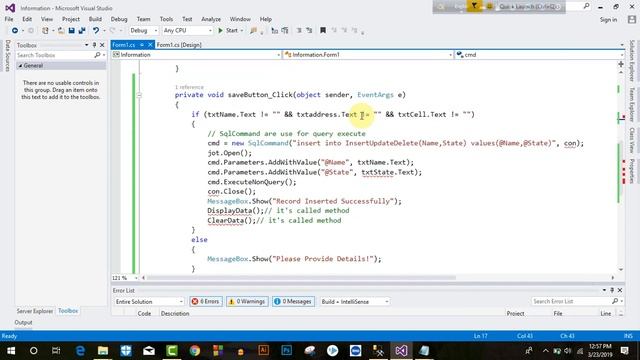This screenshot has height=360, width=640.
Task: Click the Open File toolbar icon
Action: pyautogui.click(x=61, y=31)
